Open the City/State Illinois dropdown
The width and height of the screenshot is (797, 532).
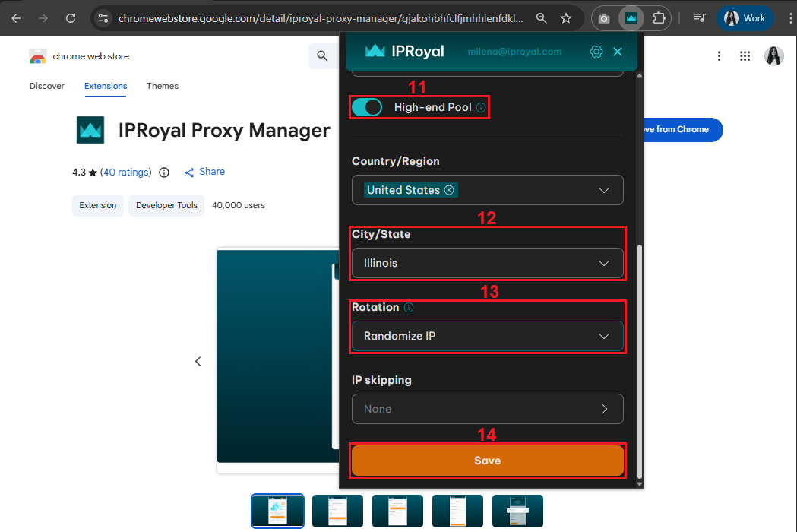tap(487, 263)
